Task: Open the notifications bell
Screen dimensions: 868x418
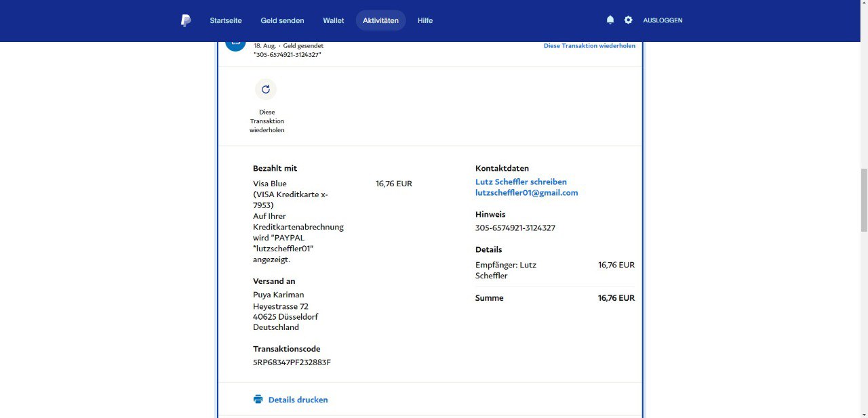Action: [x=610, y=20]
